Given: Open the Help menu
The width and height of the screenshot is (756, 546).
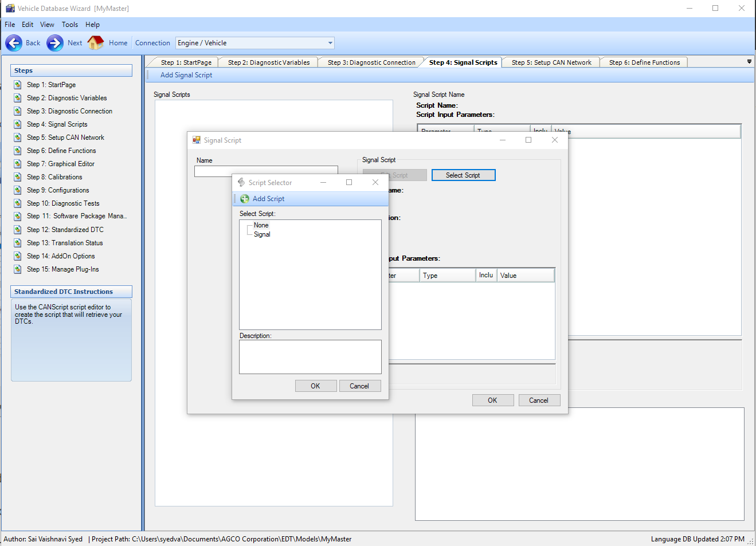Looking at the screenshot, I should click(x=93, y=25).
